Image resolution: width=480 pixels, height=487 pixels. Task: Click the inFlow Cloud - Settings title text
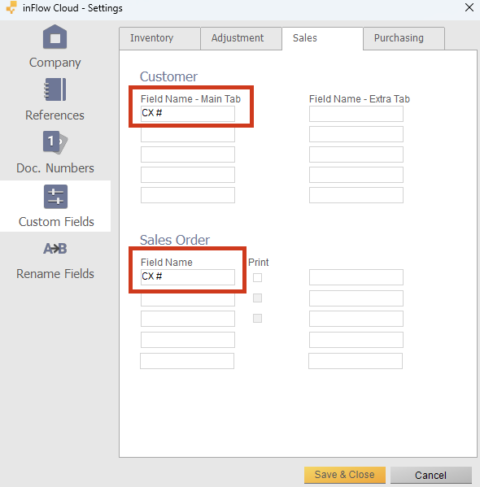72,8
